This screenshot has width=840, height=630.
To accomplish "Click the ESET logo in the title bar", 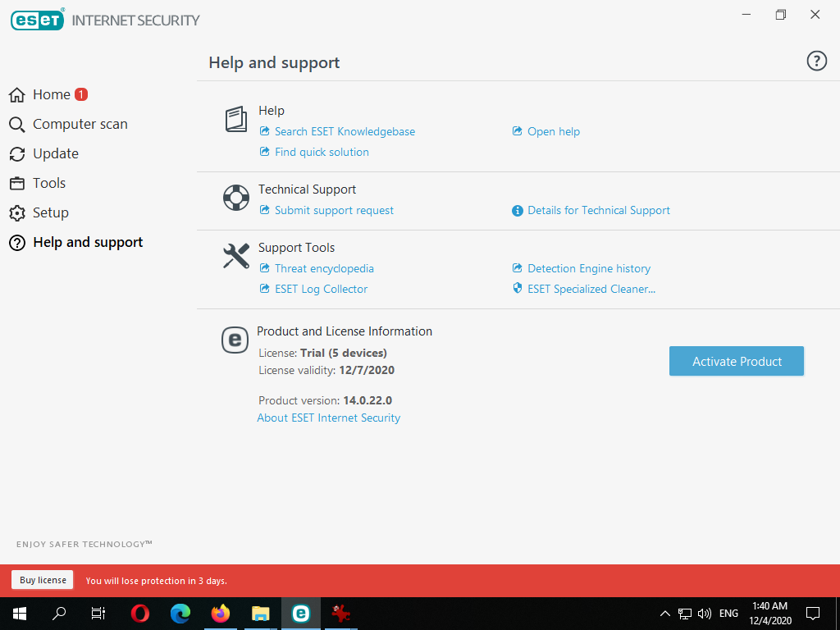I will (x=38, y=20).
